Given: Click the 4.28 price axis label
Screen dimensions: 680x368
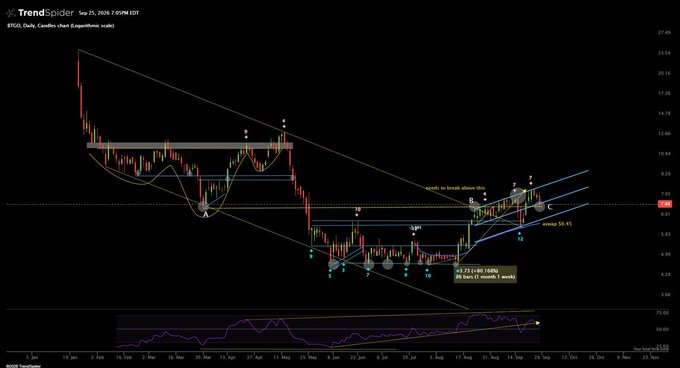Looking at the screenshot, I should pos(664,274).
